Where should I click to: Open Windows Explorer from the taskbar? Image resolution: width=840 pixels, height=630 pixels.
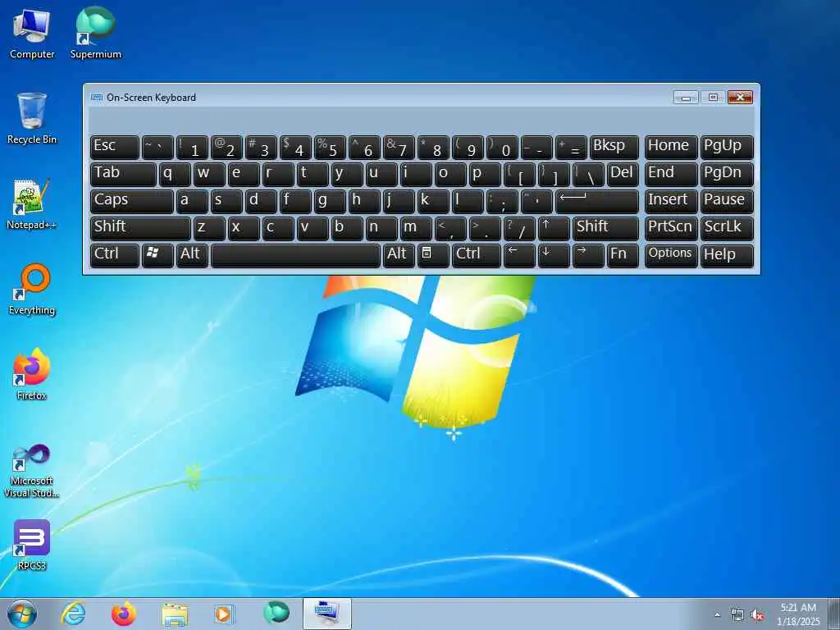(x=175, y=614)
